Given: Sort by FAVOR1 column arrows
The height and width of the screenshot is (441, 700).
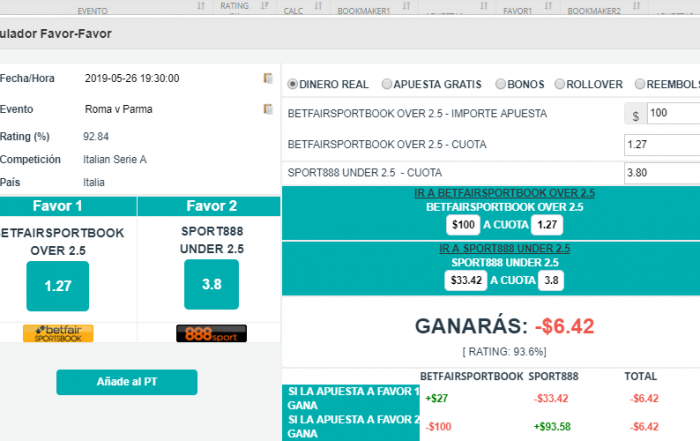Looking at the screenshot, I should click(548, 6).
